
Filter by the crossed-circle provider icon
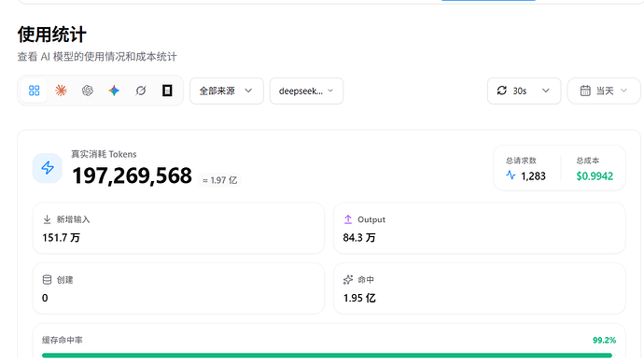[140, 91]
